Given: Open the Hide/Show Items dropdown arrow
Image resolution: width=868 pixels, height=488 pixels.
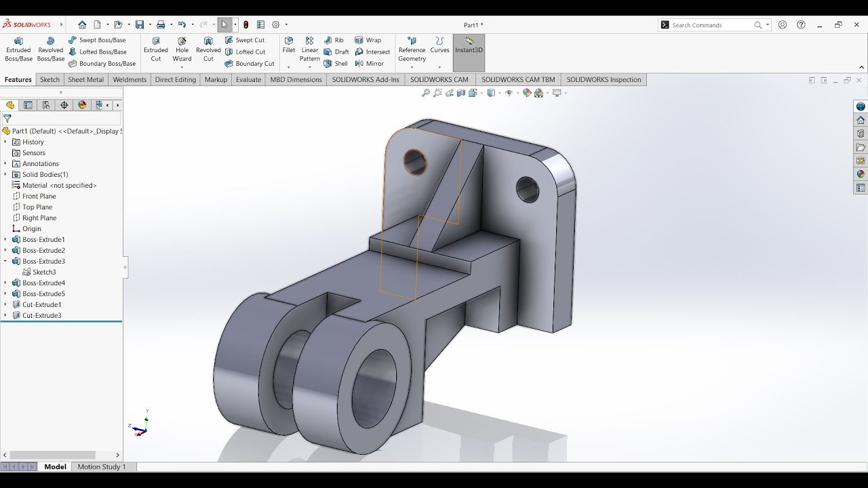Looking at the screenshot, I should 517,93.
